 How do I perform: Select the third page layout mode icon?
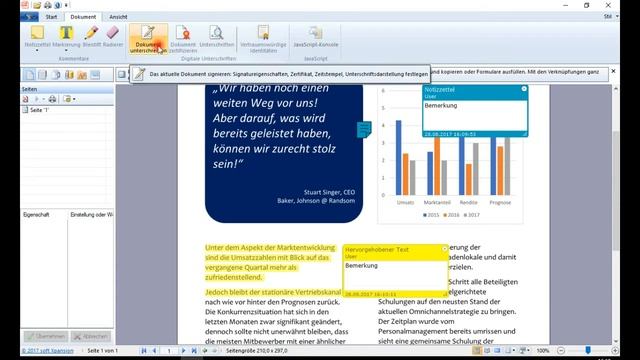coord(497,351)
